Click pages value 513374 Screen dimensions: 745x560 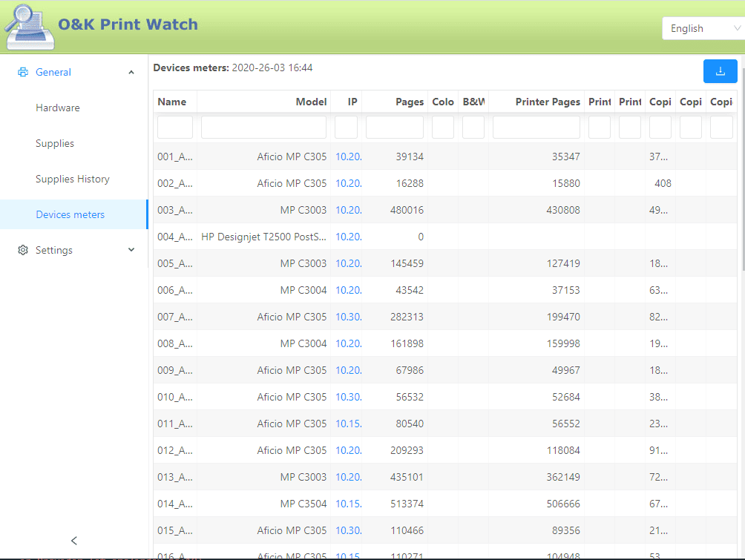(x=407, y=504)
